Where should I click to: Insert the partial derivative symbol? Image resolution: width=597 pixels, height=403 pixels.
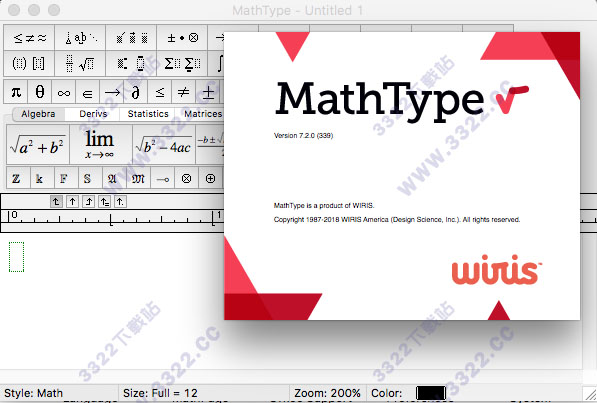(x=136, y=92)
